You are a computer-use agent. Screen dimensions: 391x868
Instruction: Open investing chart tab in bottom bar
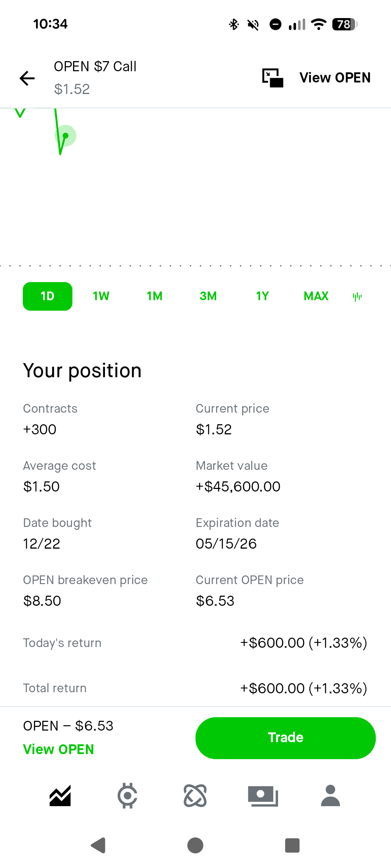click(60, 796)
